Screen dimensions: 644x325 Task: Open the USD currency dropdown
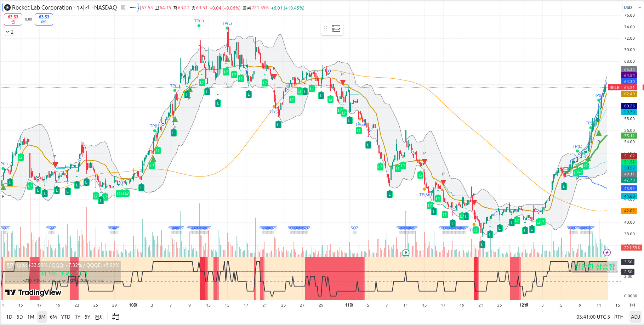tap(632, 7)
